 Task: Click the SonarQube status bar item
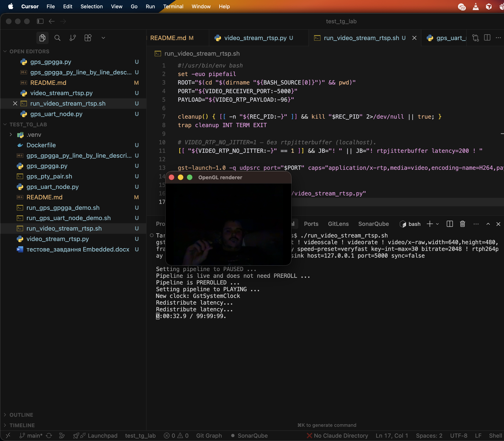(249, 436)
